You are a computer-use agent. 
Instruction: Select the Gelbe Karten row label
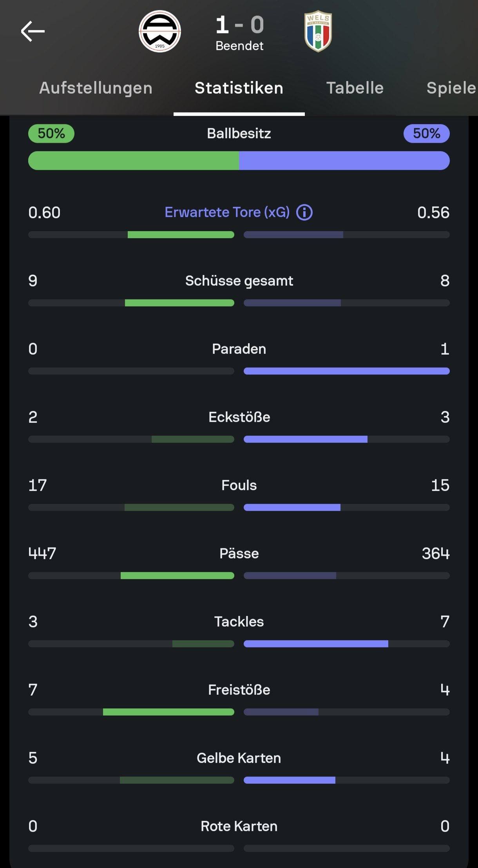click(239, 758)
